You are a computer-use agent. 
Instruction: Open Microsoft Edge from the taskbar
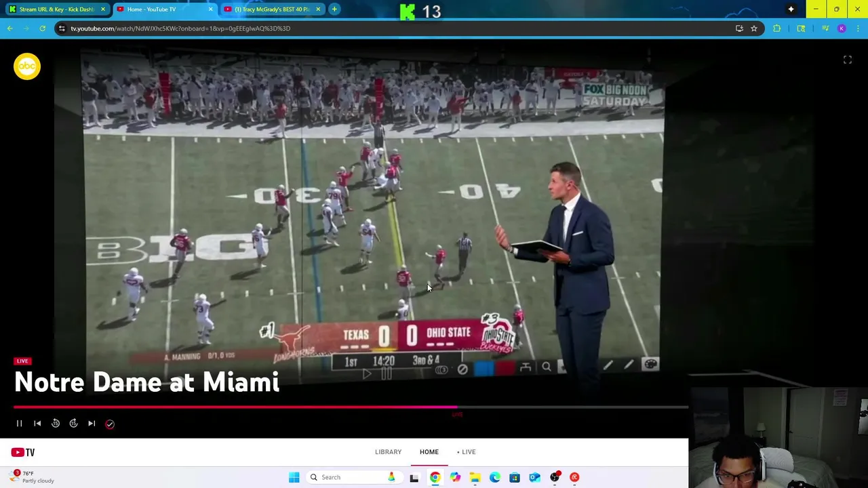point(494,477)
